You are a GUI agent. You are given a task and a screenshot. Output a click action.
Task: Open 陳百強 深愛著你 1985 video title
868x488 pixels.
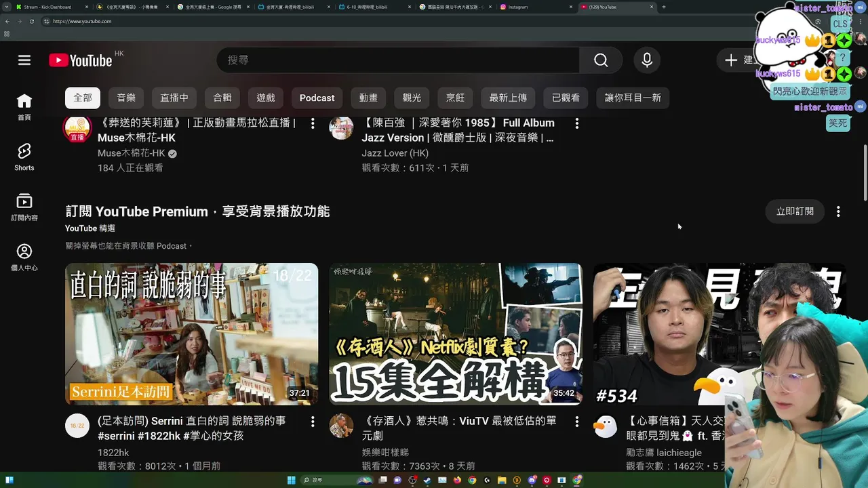[458, 130]
